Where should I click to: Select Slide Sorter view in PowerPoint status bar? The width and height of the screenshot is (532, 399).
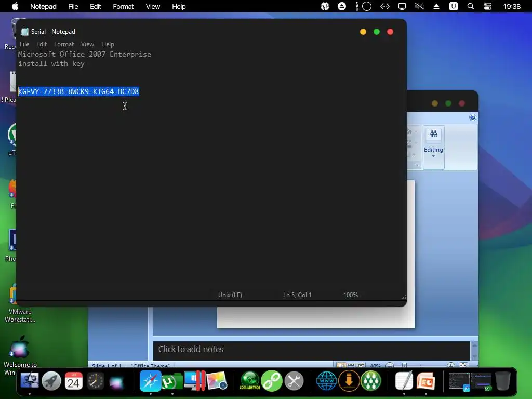[x=351, y=365]
